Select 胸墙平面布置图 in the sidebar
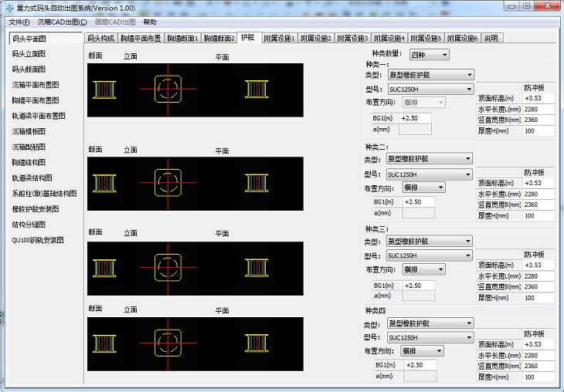 click(36, 100)
